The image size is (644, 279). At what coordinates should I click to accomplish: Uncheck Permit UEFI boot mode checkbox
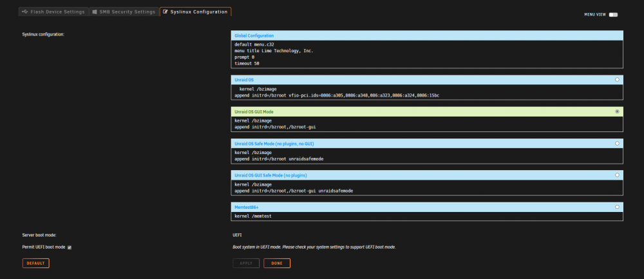click(70, 247)
